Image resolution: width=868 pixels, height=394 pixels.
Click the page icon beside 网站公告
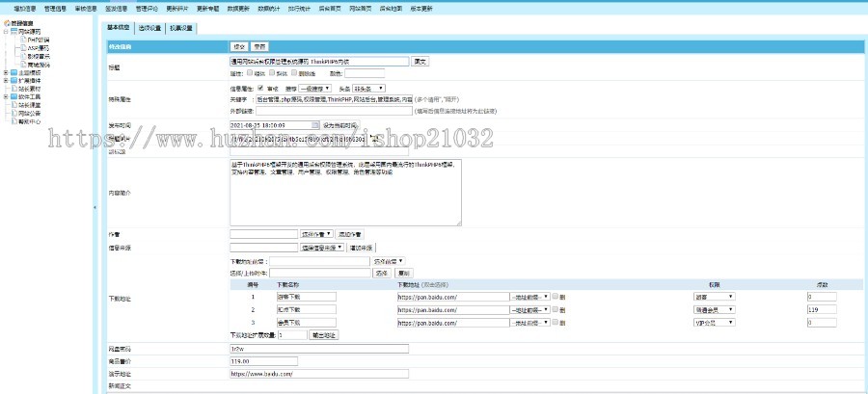coord(14,113)
